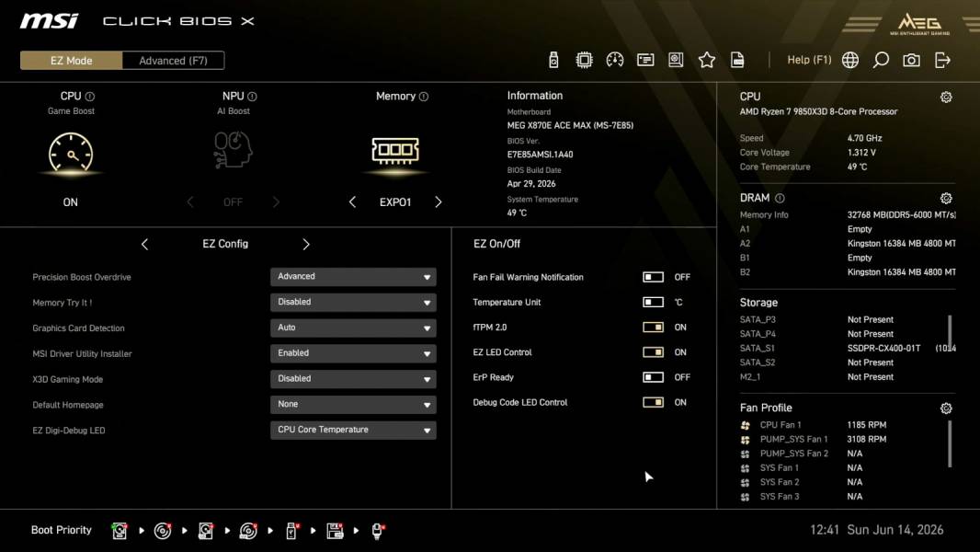Click the CPU Game Boost gauge icon
The height and width of the screenshot is (552, 980).
tap(71, 153)
